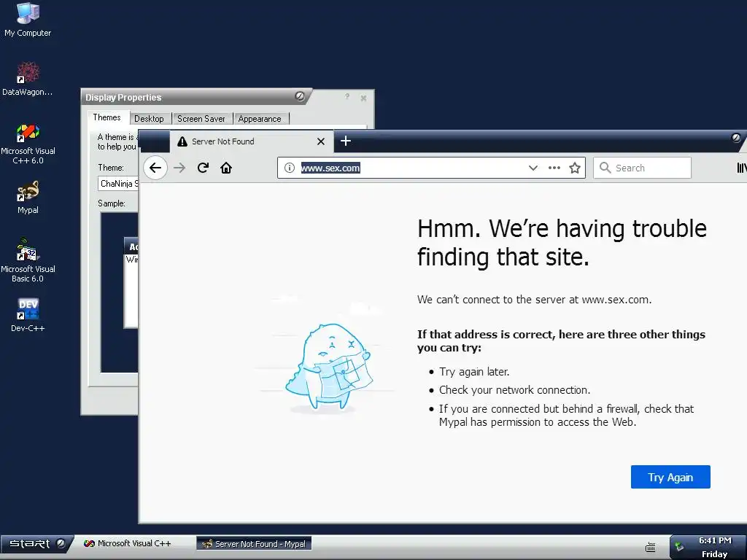Click the round button in Display Properties title bar
747x560 pixels.
(300, 96)
